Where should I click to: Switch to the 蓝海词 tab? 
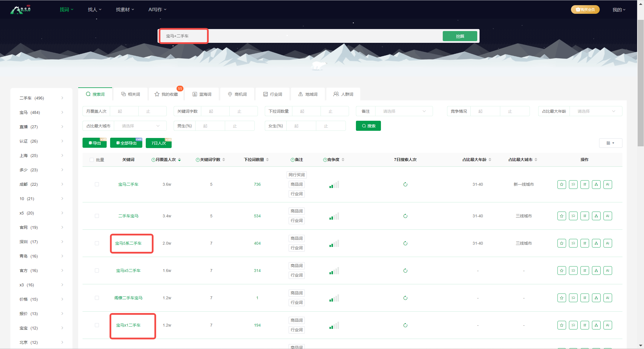pyautogui.click(x=202, y=94)
